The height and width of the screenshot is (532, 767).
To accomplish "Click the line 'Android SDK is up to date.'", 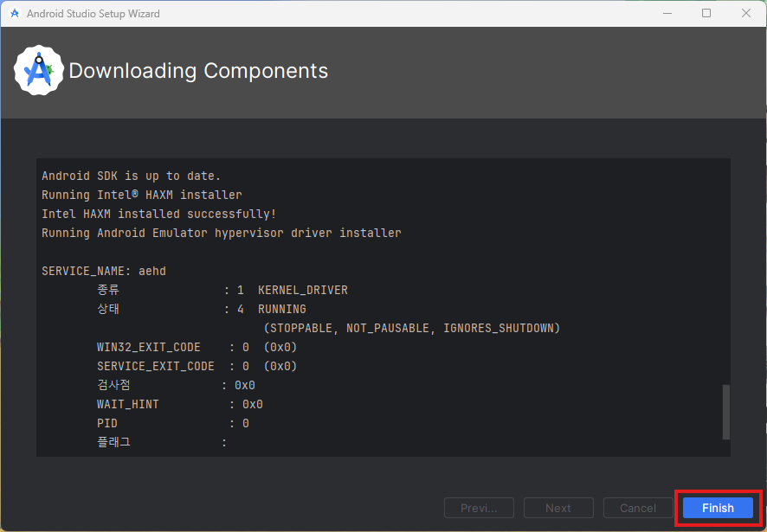I will click(131, 176).
